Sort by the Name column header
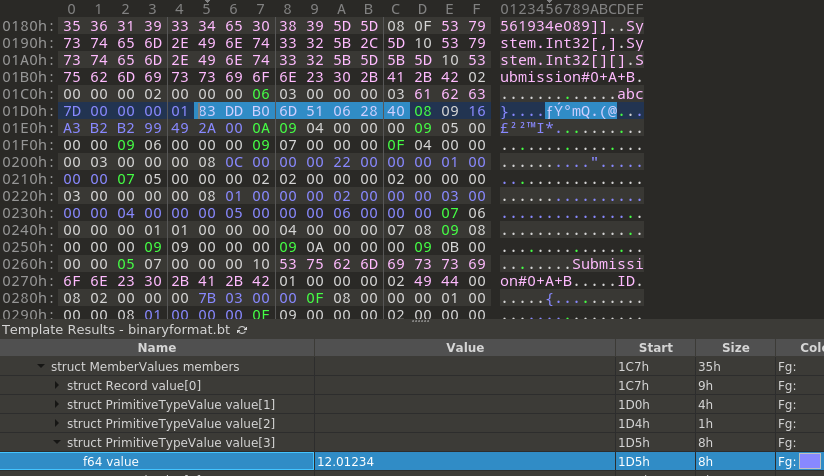824x476 pixels. pyautogui.click(x=157, y=347)
